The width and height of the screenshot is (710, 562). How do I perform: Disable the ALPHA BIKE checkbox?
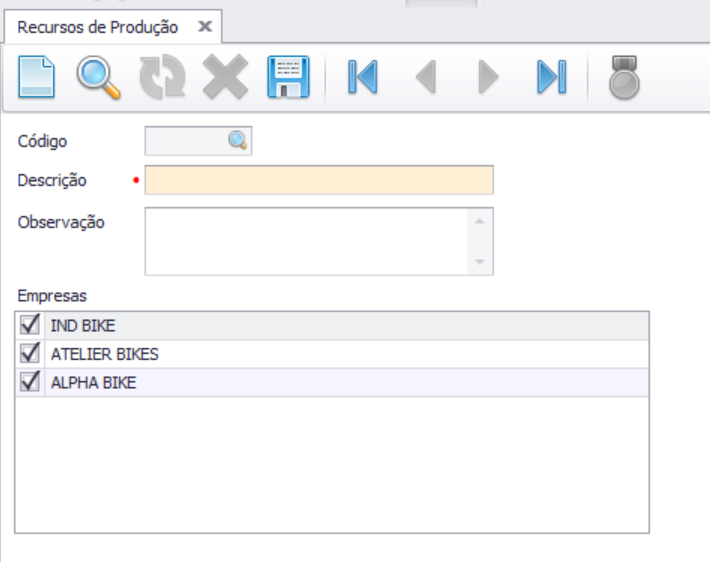click(30, 382)
